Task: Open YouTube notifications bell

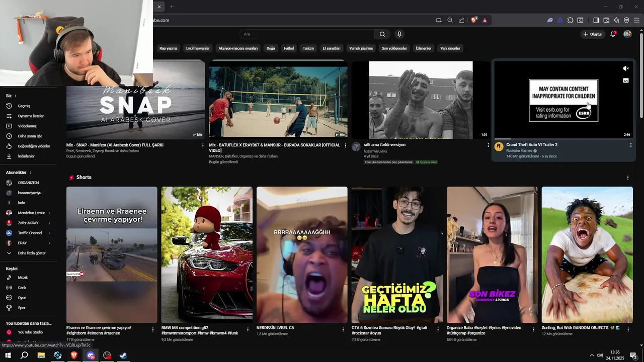Action: (x=613, y=34)
